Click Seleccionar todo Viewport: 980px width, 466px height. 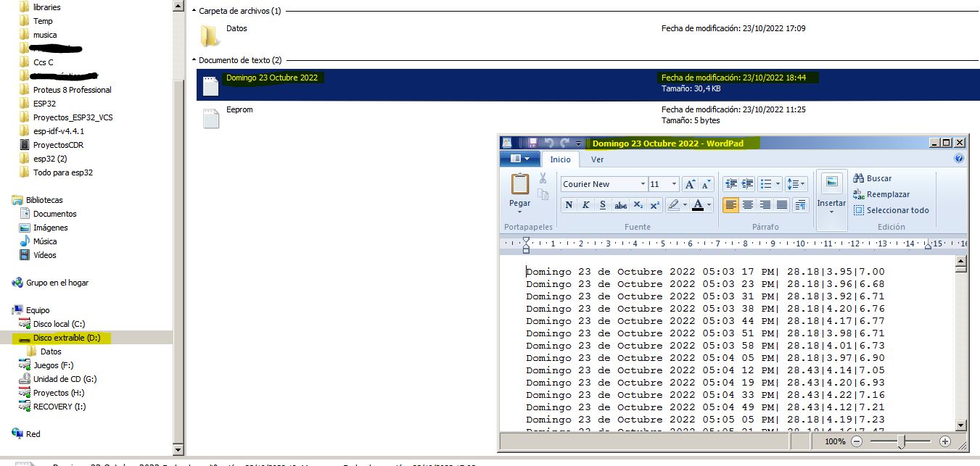point(891,210)
